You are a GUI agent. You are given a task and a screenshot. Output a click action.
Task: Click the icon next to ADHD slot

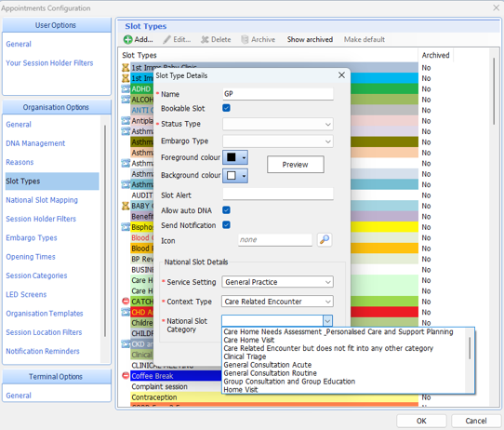[126, 88]
